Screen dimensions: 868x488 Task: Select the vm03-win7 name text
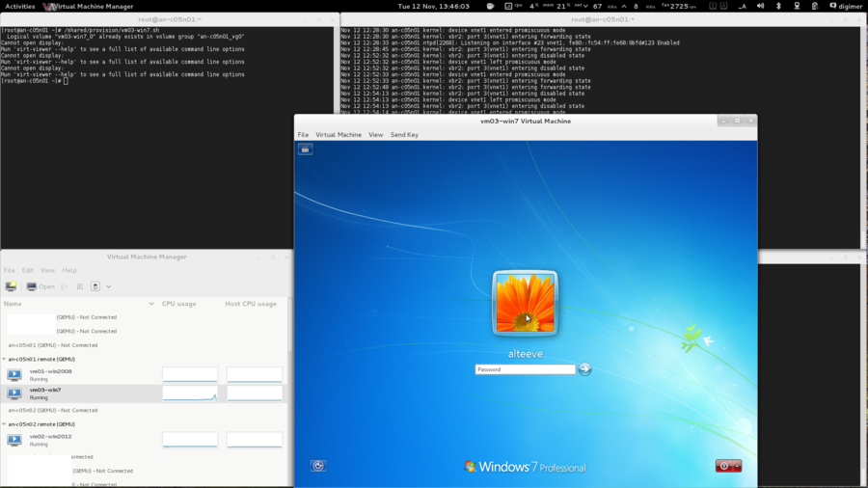(45, 390)
